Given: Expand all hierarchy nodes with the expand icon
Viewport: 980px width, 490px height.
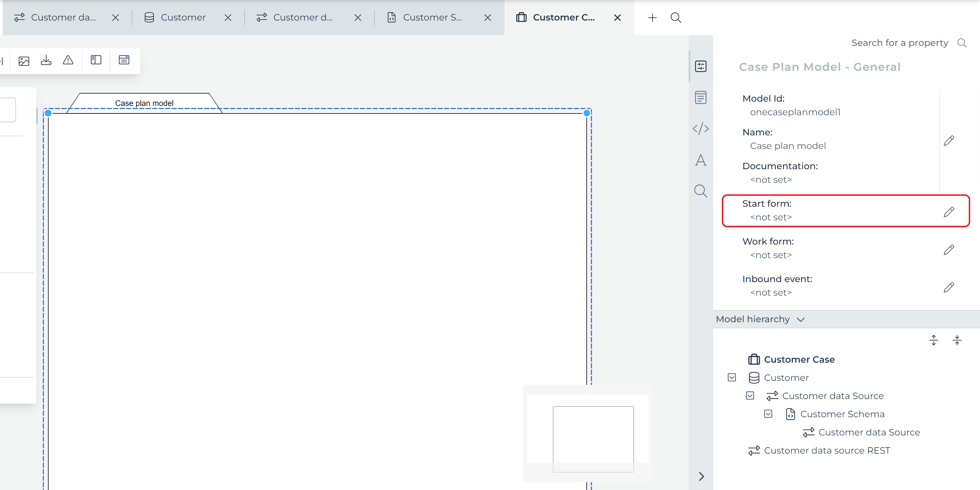Looking at the screenshot, I should 934,340.
